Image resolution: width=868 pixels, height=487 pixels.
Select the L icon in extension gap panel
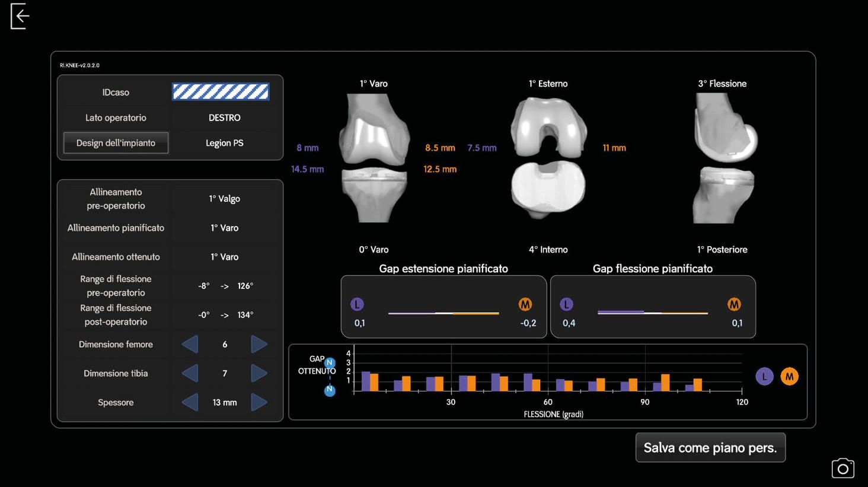pyautogui.click(x=357, y=304)
